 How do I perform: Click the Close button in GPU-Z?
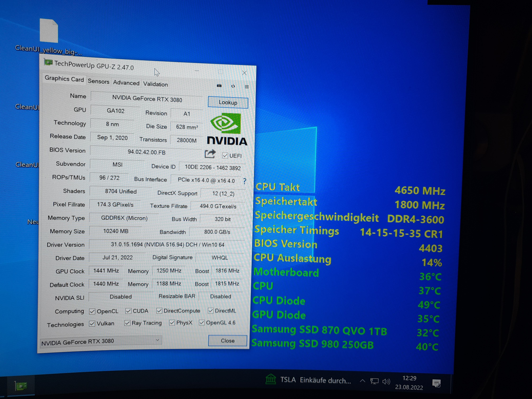227,341
